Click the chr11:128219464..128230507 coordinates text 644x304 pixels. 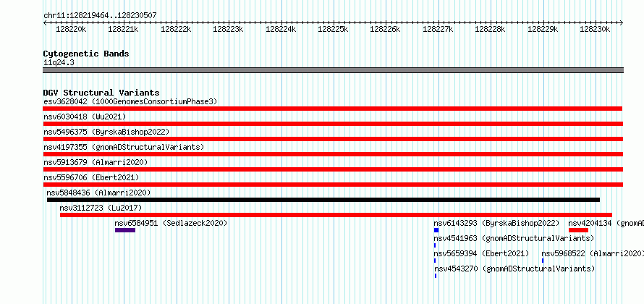pos(100,15)
